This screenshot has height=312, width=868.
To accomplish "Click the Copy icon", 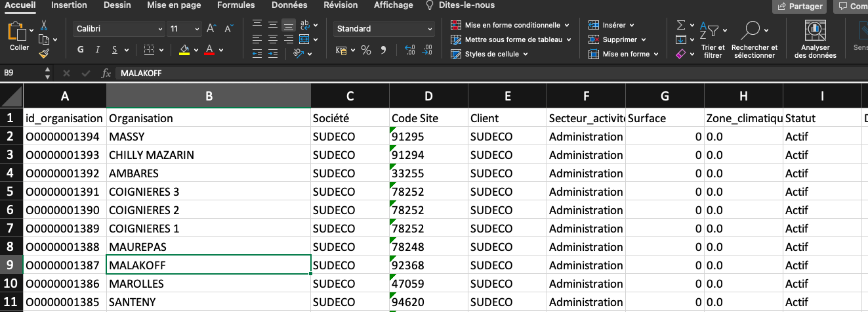I will point(44,39).
